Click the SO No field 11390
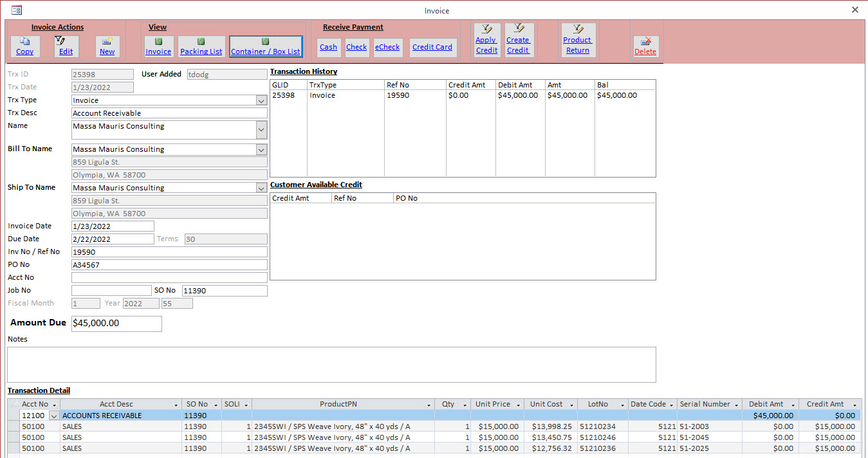The width and height of the screenshot is (868, 458). click(x=225, y=291)
